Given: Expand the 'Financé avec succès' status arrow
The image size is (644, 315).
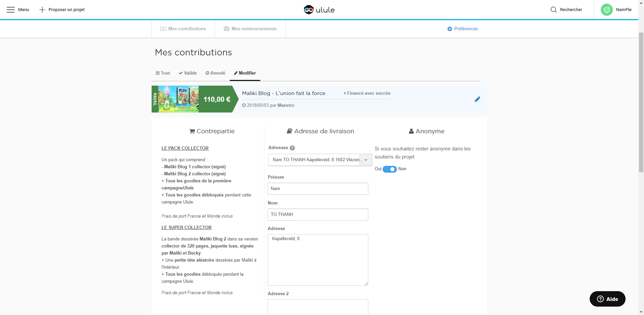Looking at the screenshot, I should 345,93.
